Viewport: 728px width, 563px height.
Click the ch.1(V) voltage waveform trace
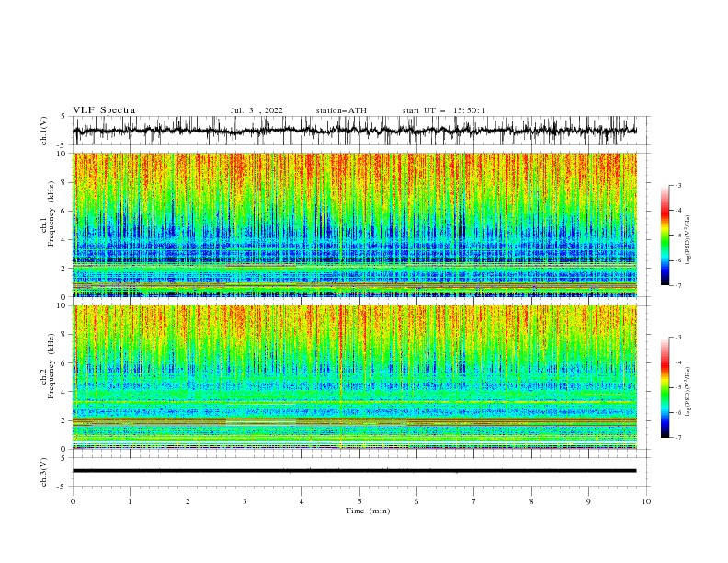pyautogui.click(x=354, y=131)
